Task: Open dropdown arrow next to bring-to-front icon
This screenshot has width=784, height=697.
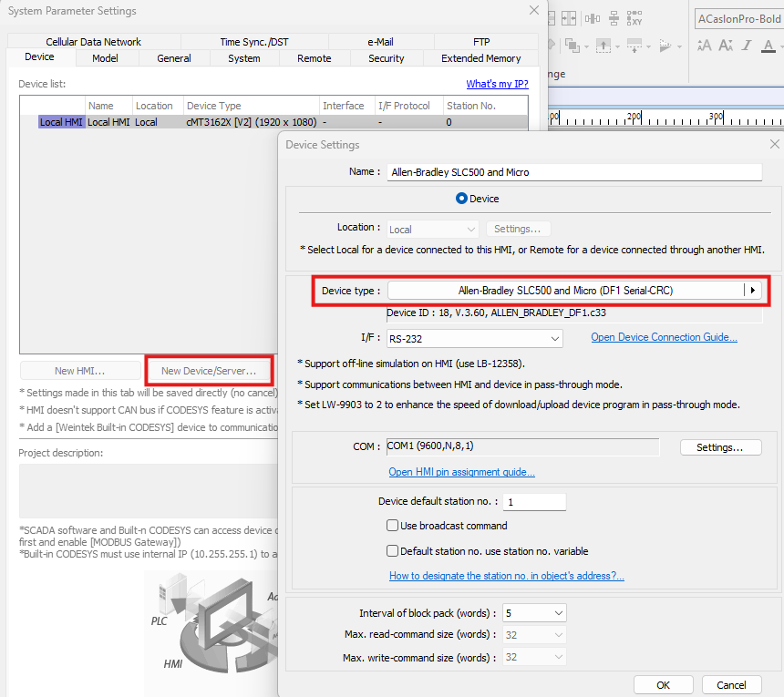Action: coord(617,47)
